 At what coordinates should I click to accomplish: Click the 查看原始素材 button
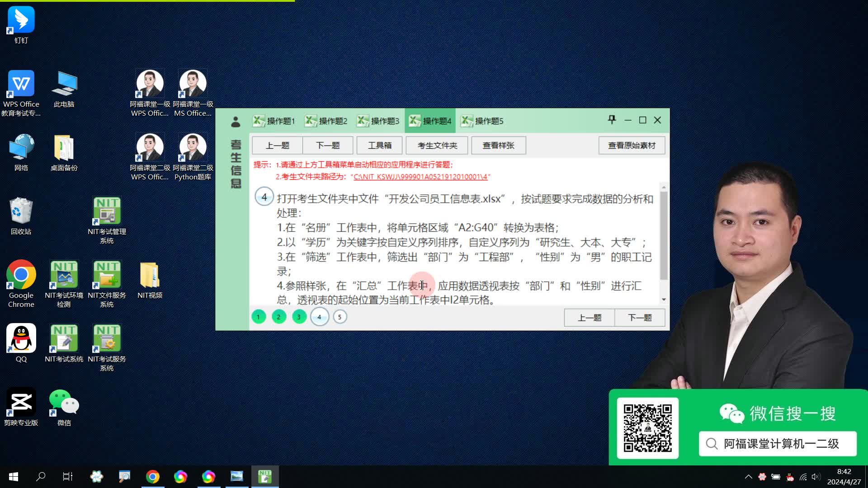(631, 145)
